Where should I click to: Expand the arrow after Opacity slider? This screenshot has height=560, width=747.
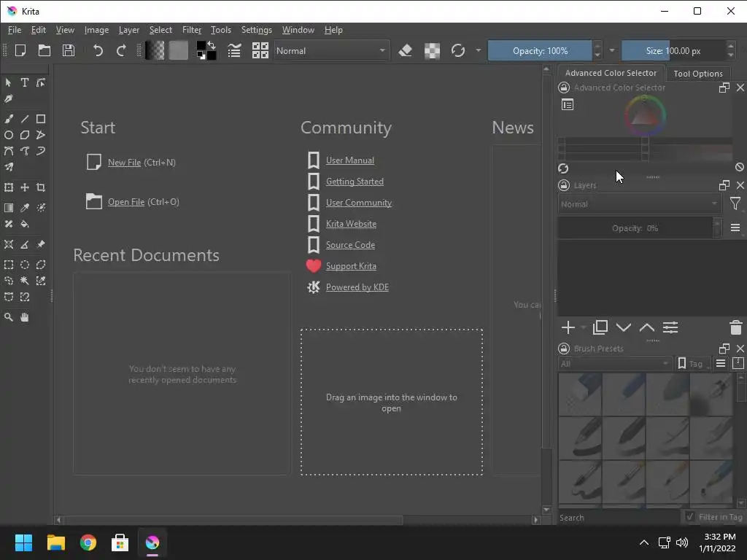pos(612,50)
